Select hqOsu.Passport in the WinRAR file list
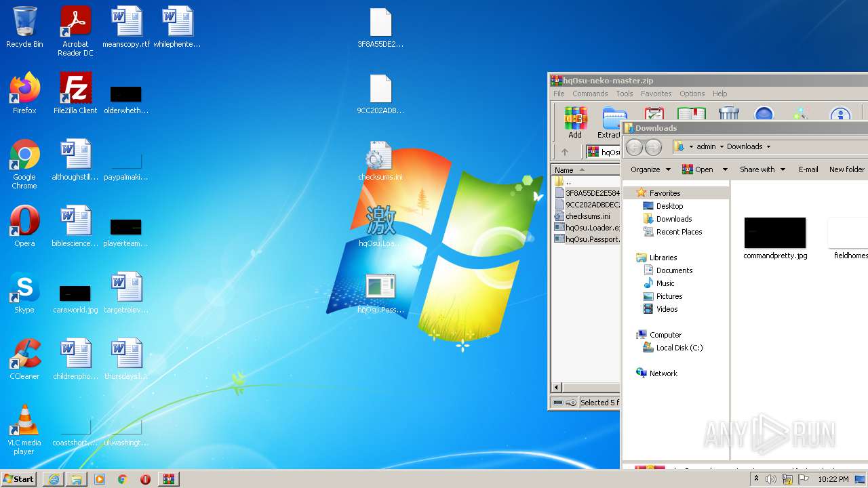 pos(587,239)
